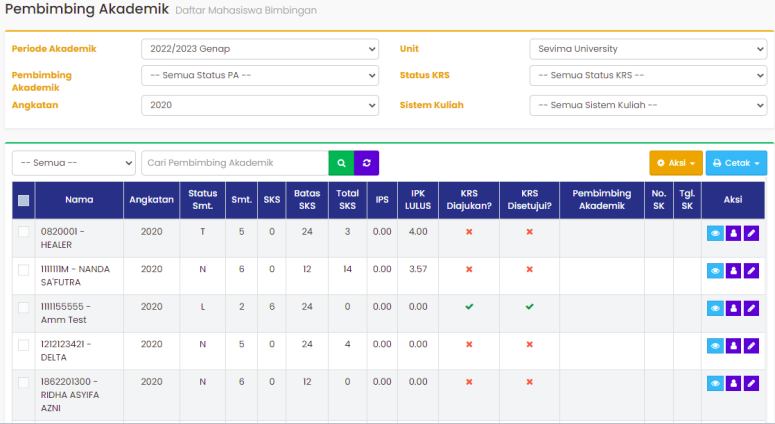This screenshot has height=424, width=775.
Task: Open the blue Cetak dropdown button
Action: point(736,163)
